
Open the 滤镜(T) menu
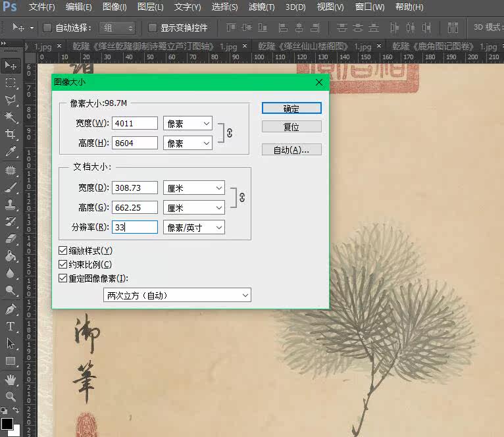(262, 7)
